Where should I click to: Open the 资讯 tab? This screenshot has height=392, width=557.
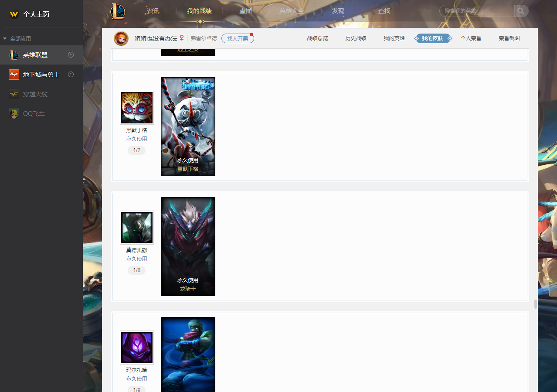[x=153, y=11]
